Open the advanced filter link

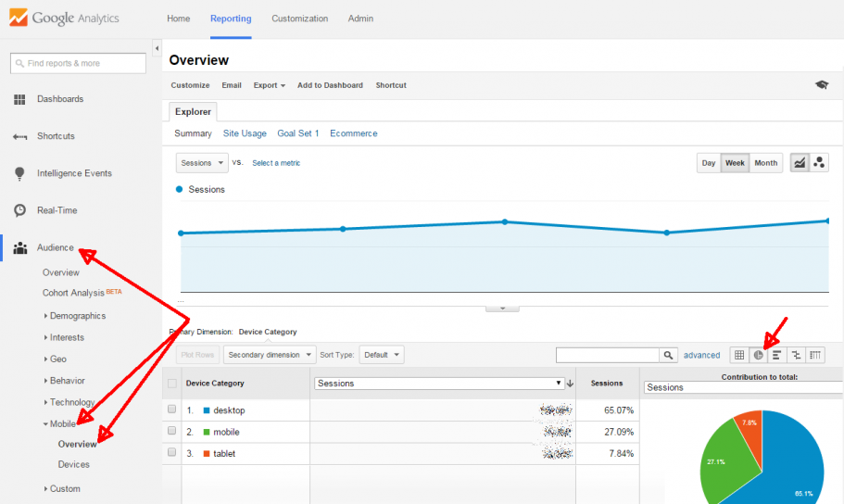click(702, 356)
